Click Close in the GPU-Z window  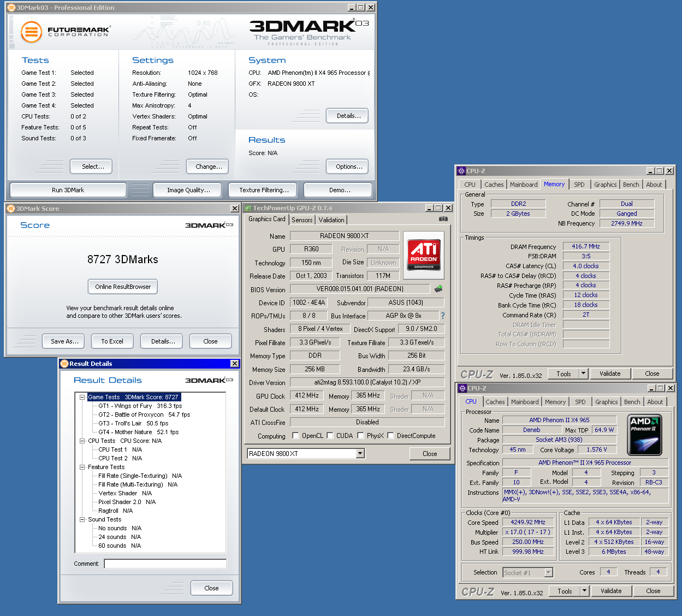point(430,454)
